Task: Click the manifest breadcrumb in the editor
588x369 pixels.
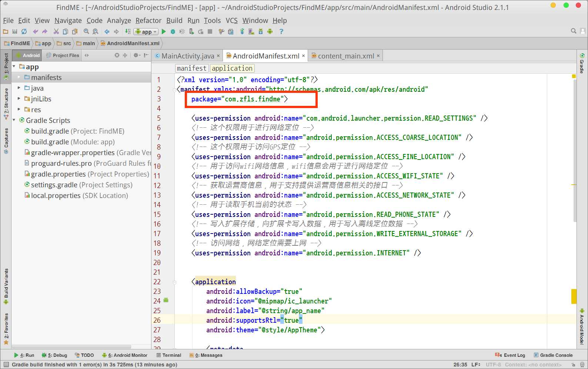Action: coord(191,68)
